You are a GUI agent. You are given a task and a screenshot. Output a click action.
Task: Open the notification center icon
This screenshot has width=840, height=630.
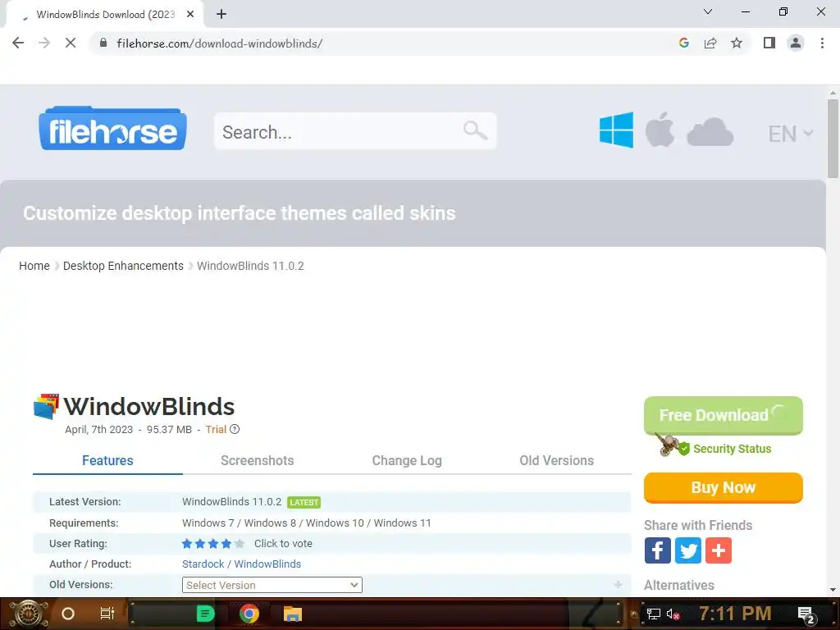click(x=806, y=614)
